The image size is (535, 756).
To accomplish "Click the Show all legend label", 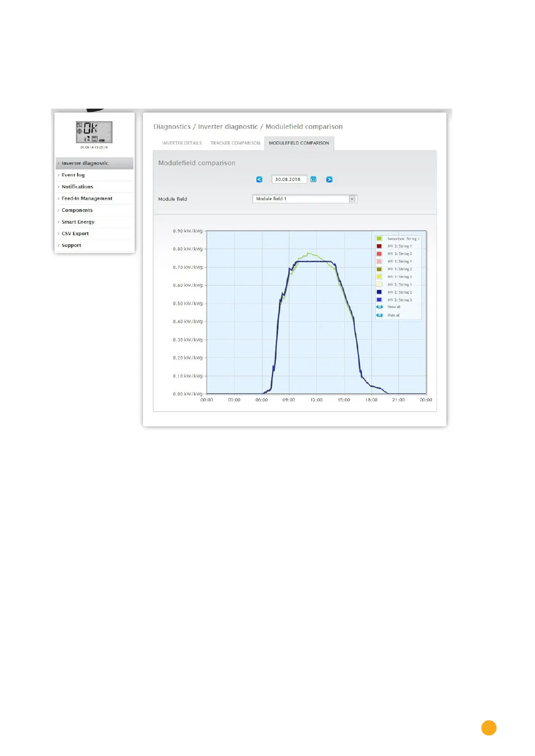I will point(394,307).
